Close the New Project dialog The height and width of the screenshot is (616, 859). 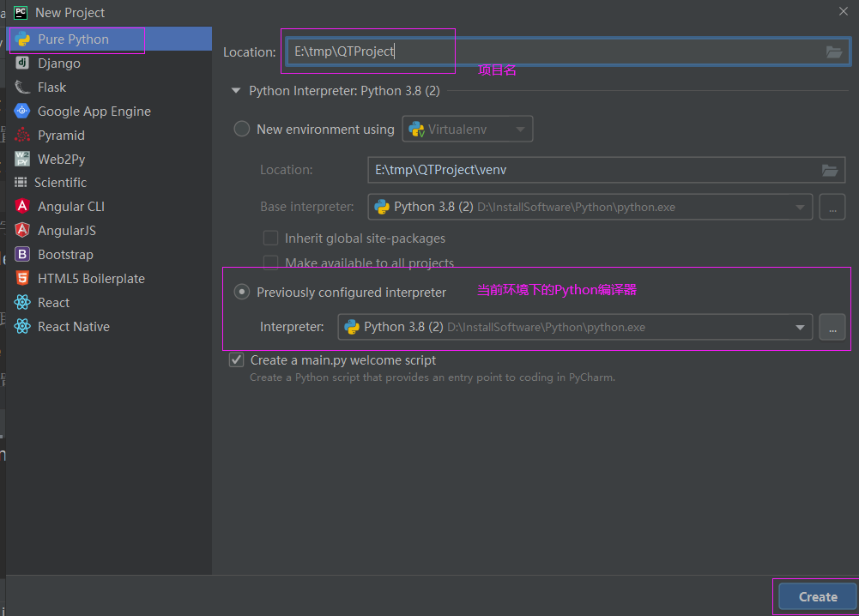coord(843,11)
